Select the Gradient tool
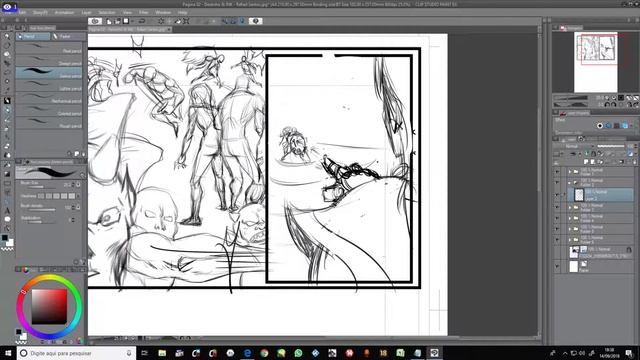 click(7, 174)
